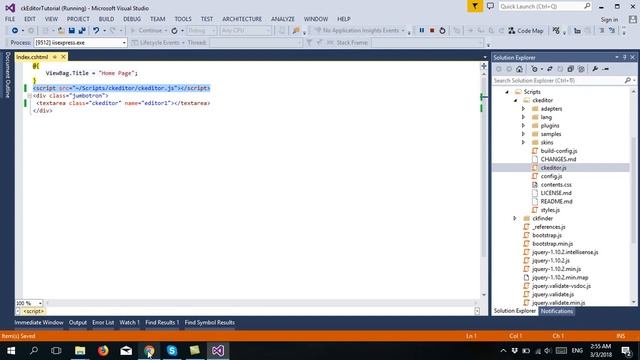Select config.js file in tree
The image size is (640, 360).
tap(551, 176)
